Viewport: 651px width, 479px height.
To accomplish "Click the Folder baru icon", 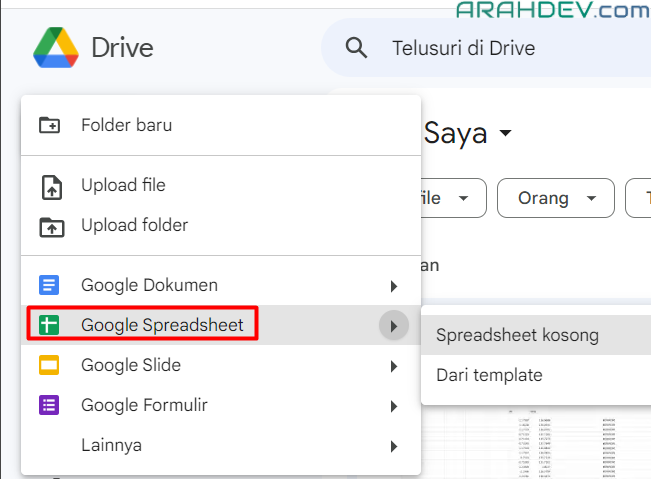I will [x=50, y=125].
